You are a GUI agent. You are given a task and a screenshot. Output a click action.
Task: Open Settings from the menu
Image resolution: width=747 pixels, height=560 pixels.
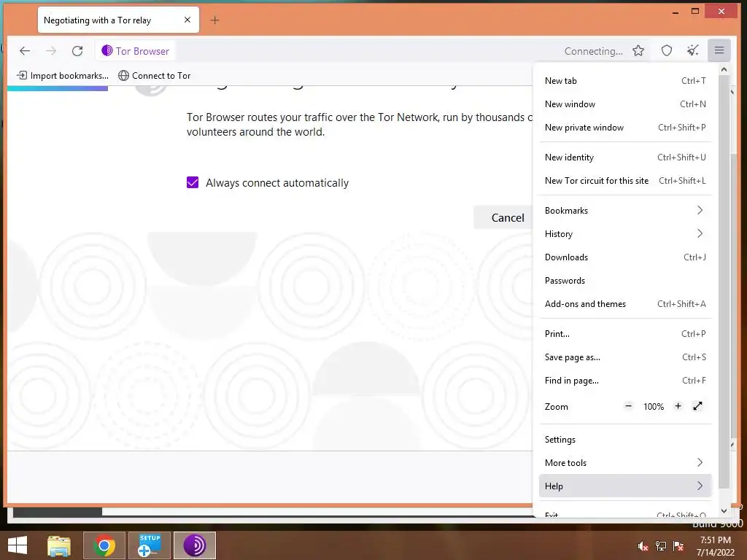point(625,440)
